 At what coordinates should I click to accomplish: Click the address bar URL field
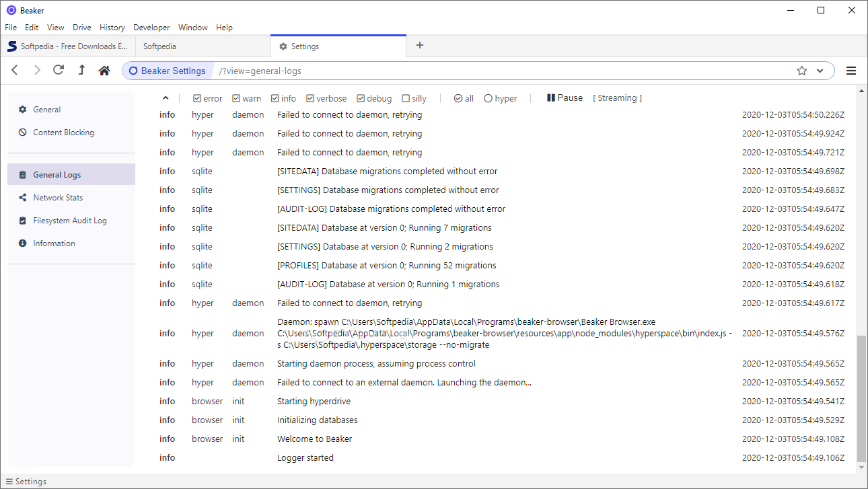[501, 71]
